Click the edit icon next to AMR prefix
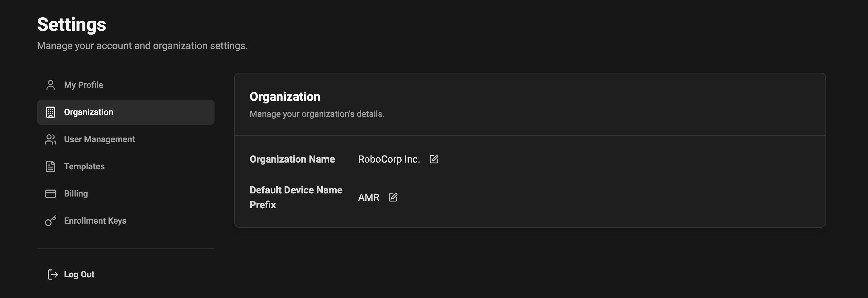The height and width of the screenshot is (298, 868). 393,197
